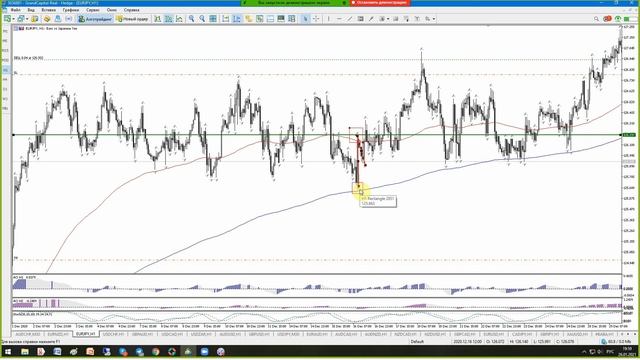This screenshot has height=360, width=640.
Task: Click the toolbar search magnifier icon
Action: tap(596, 19)
